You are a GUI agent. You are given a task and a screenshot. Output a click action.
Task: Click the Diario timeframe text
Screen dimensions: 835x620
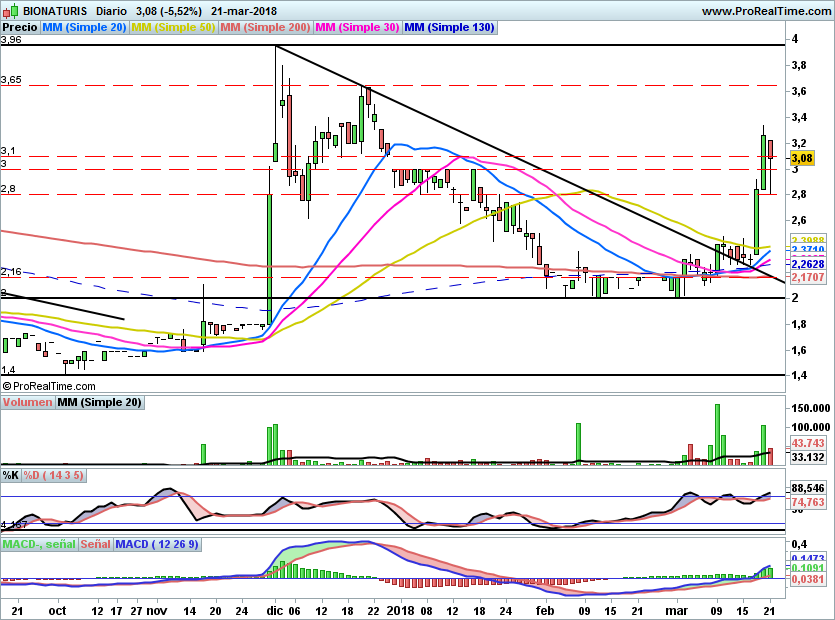pos(111,11)
